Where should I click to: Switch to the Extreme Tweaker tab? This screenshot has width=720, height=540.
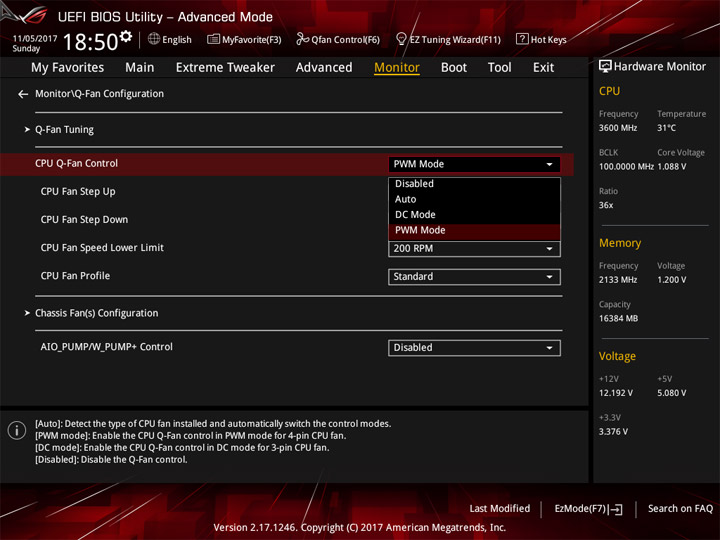(x=225, y=67)
